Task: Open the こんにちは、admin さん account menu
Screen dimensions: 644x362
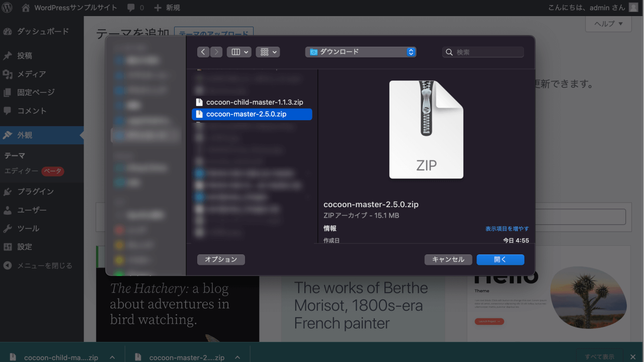Action: tap(593, 8)
